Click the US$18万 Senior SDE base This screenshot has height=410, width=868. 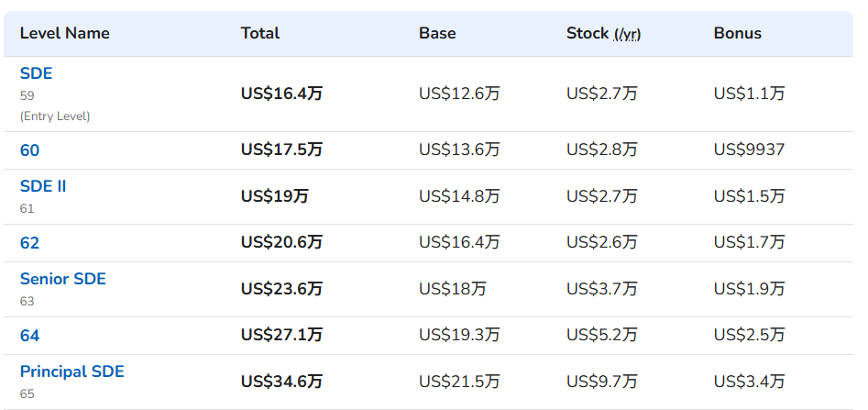click(452, 289)
